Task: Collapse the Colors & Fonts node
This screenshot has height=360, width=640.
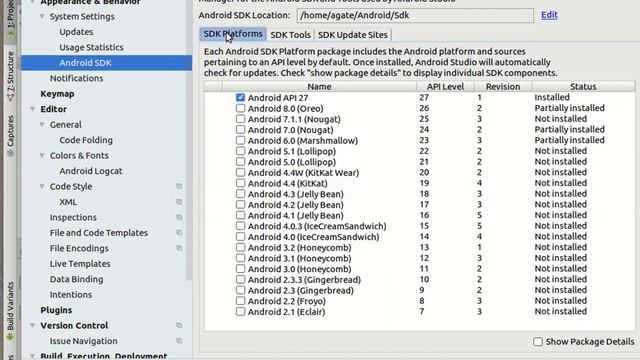Action: [x=42, y=156]
